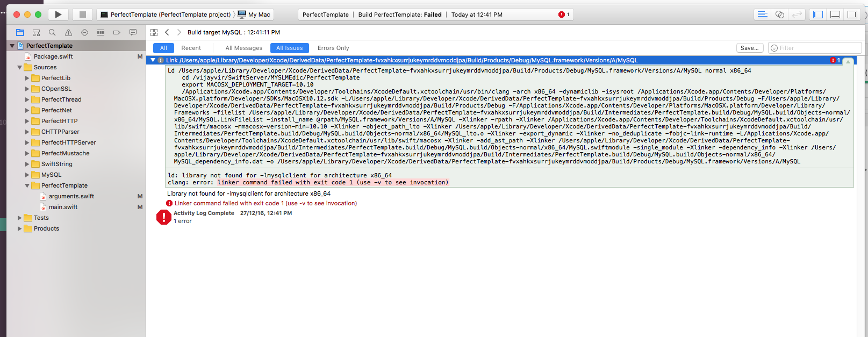Collapse the PerfectTemplate sources folder

pyautogui.click(x=27, y=185)
